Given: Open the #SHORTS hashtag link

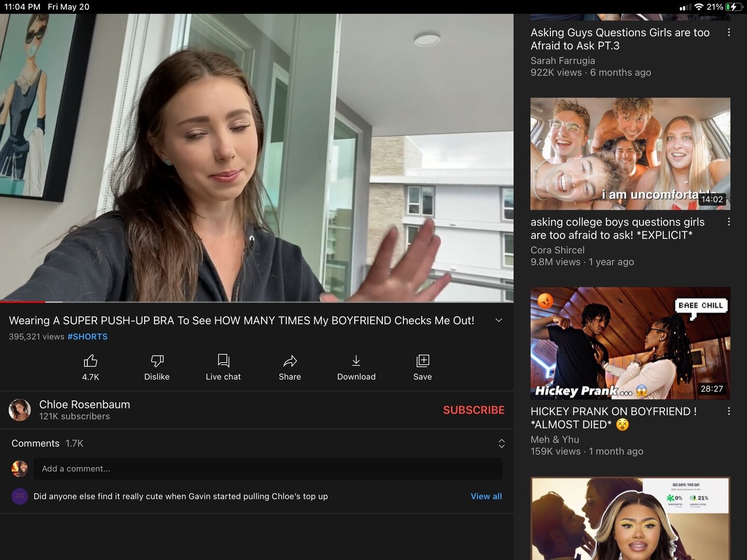Looking at the screenshot, I should coord(88,337).
